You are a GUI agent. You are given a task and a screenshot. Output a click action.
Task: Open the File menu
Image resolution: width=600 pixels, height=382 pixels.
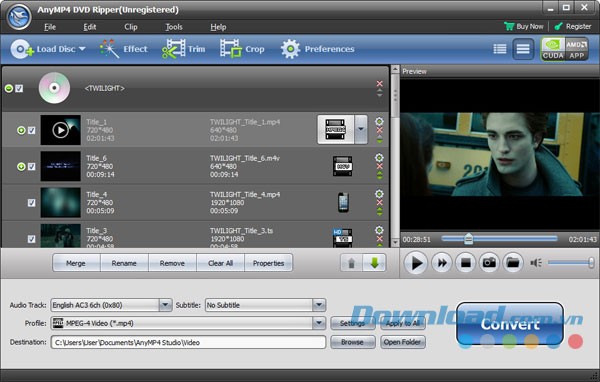click(x=50, y=27)
